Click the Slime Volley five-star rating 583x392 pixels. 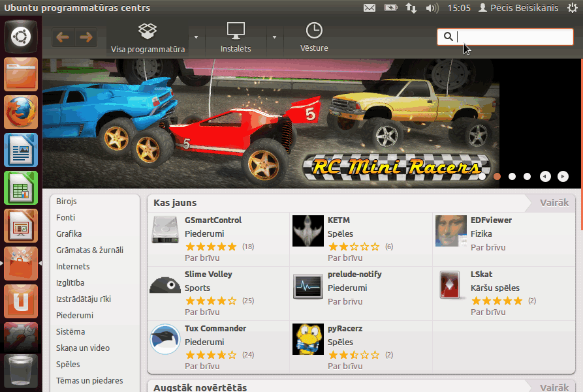211,301
